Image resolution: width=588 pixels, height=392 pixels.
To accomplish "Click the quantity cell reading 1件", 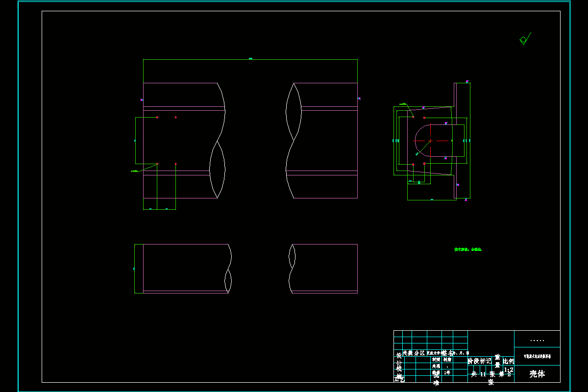I will click(447, 372).
